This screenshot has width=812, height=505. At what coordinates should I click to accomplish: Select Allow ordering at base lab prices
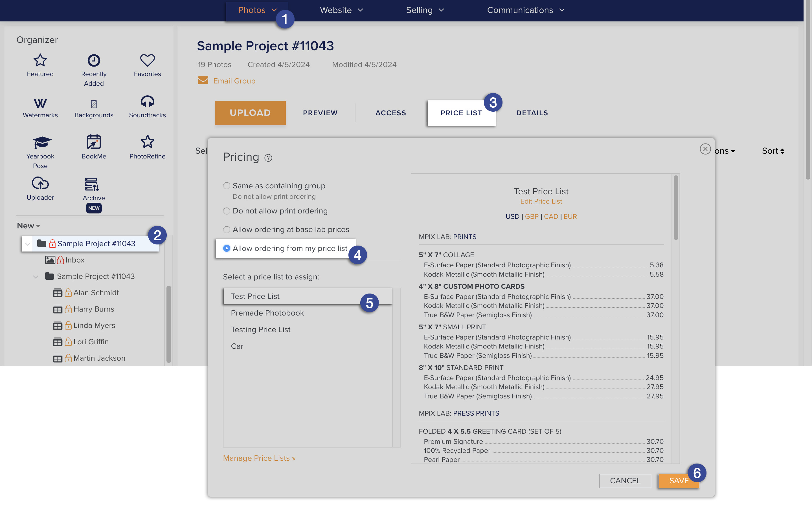(227, 230)
